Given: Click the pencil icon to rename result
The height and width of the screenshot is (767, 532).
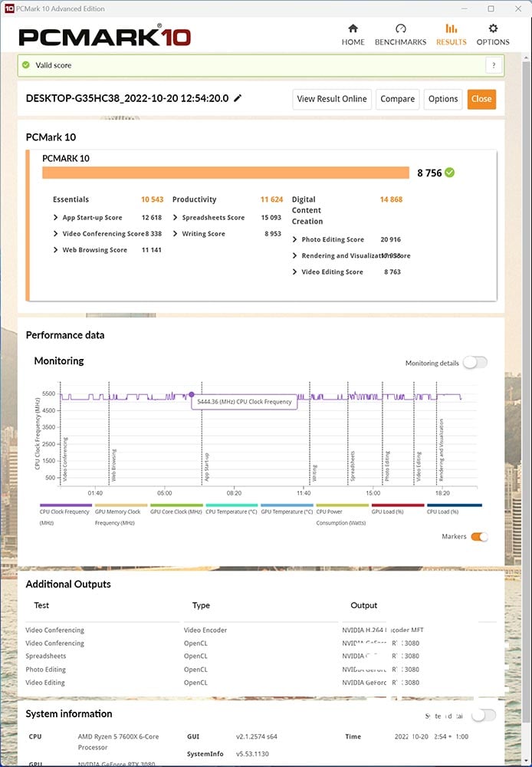Looking at the screenshot, I should [238, 98].
